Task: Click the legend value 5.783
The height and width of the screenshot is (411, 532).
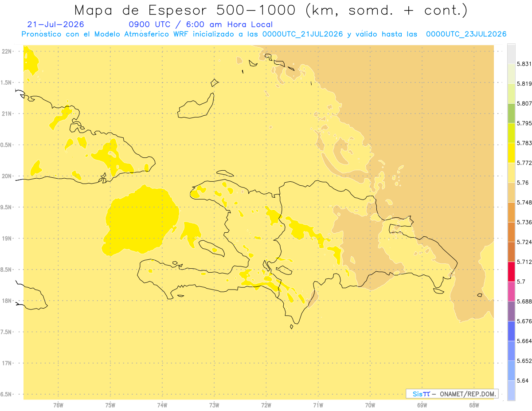Action: [x=524, y=143]
